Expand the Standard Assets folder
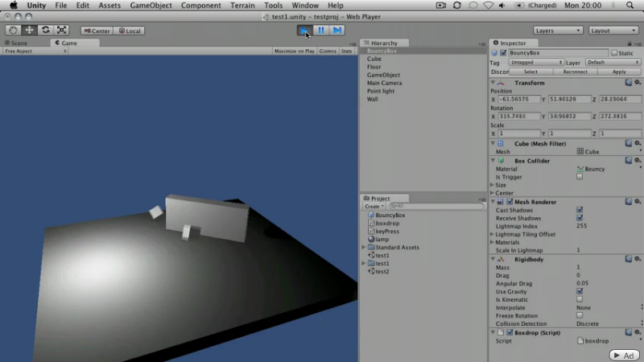The width and height of the screenshot is (644, 362). pyautogui.click(x=364, y=248)
